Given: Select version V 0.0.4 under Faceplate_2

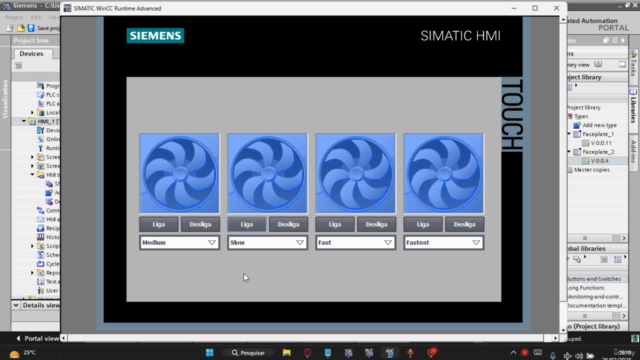Looking at the screenshot, I should click(x=600, y=161).
